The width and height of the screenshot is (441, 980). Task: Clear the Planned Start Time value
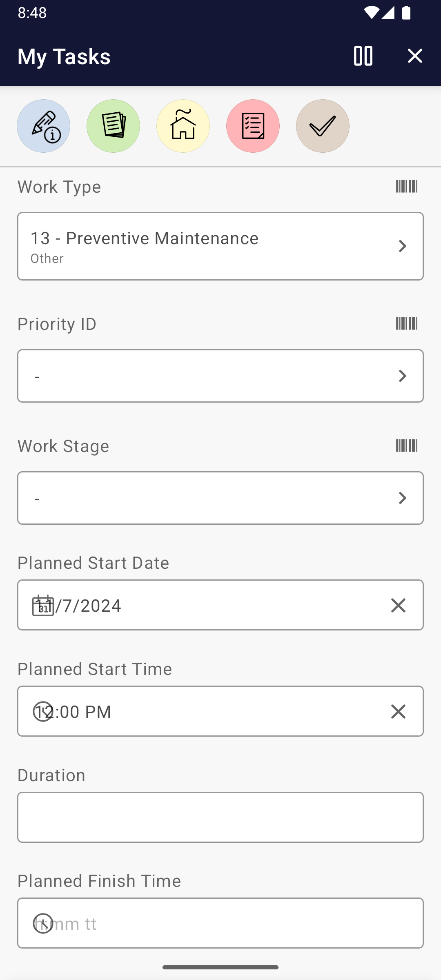point(398,711)
